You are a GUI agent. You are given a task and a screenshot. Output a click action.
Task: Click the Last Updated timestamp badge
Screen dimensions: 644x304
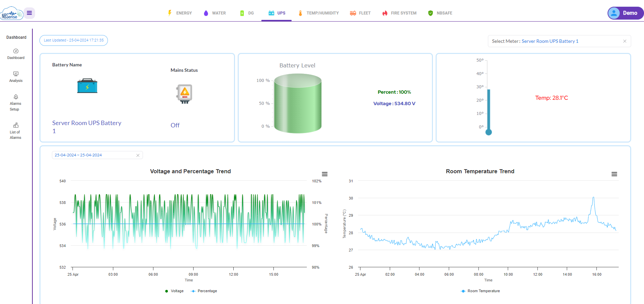(x=74, y=40)
